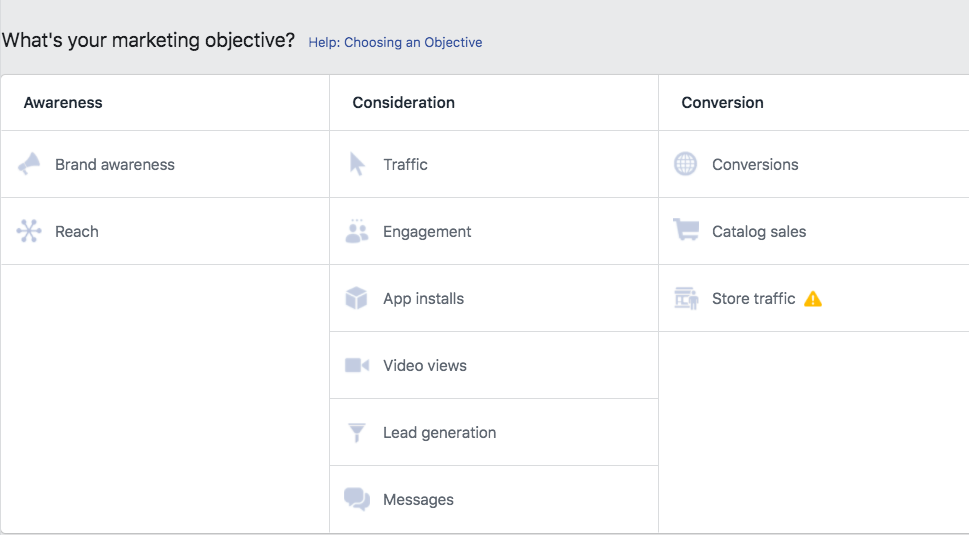Screen dimensions: 969x535
Task: Click the Conversions globe icon
Action: 686,164
